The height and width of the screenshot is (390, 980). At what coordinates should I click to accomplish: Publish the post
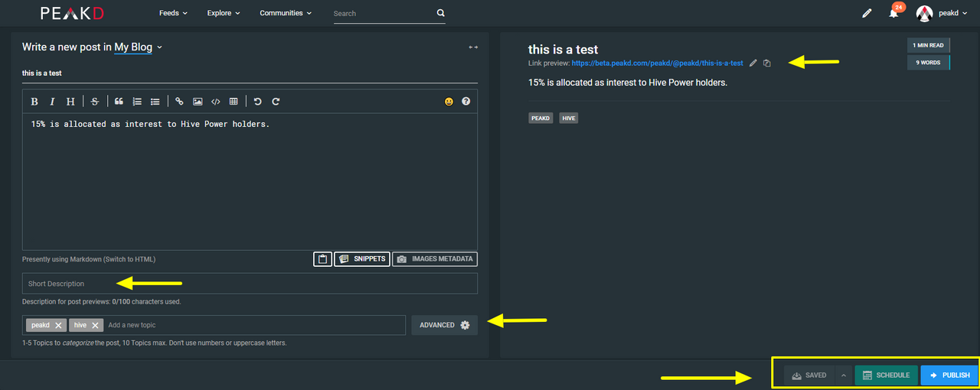coord(949,375)
